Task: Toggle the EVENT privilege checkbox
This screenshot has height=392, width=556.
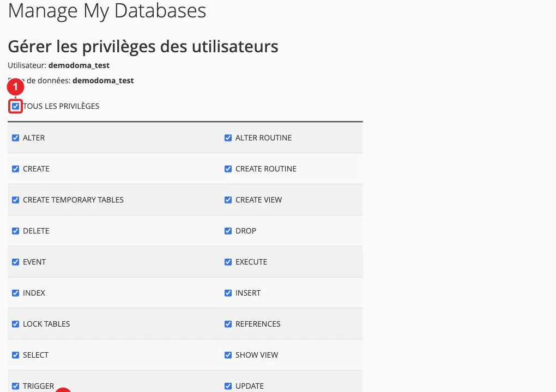Action: 16,262
